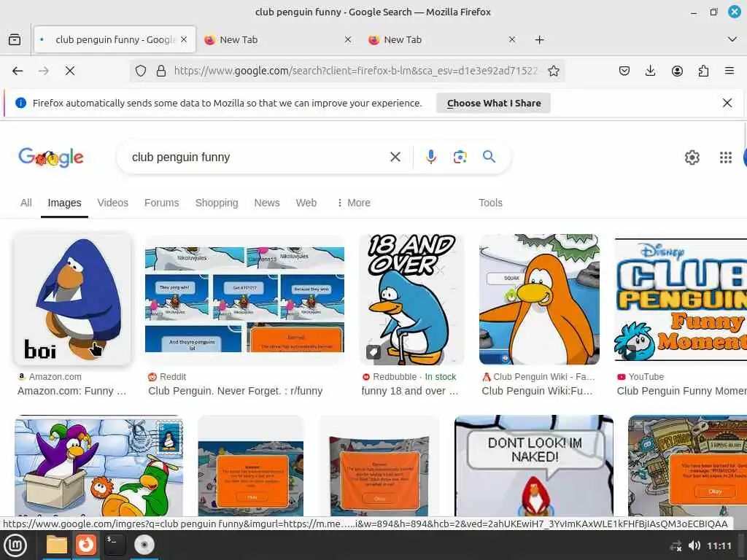Viewport: 747px width, 560px height.
Task: Open the orange penguin wiki image
Action: click(539, 299)
